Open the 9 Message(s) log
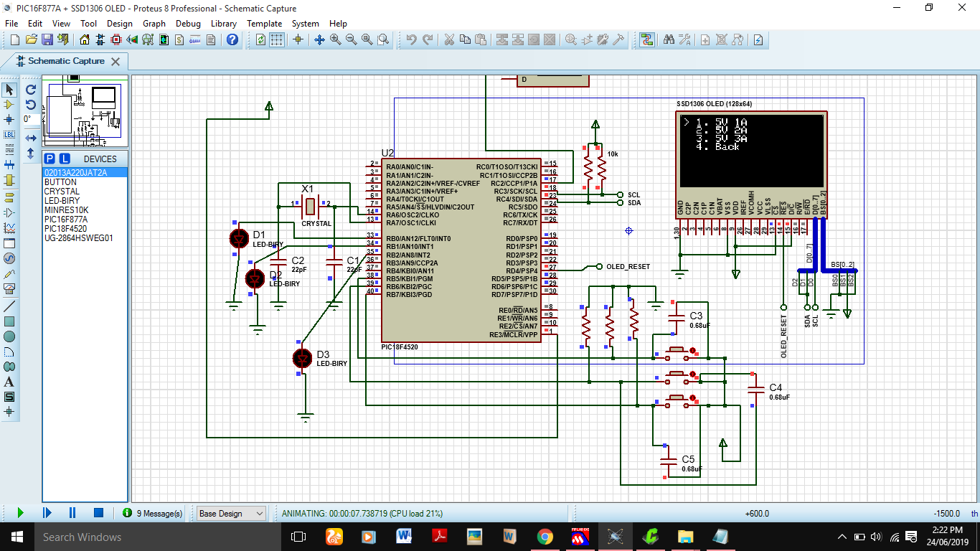Viewport: 980px width, 551px height. pyautogui.click(x=153, y=513)
